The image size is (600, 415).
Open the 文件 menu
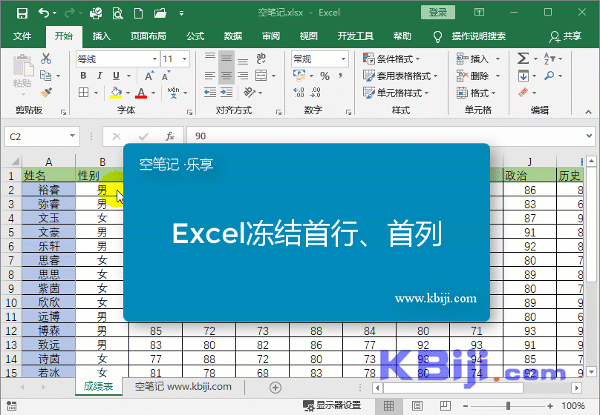click(x=22, y=36)
